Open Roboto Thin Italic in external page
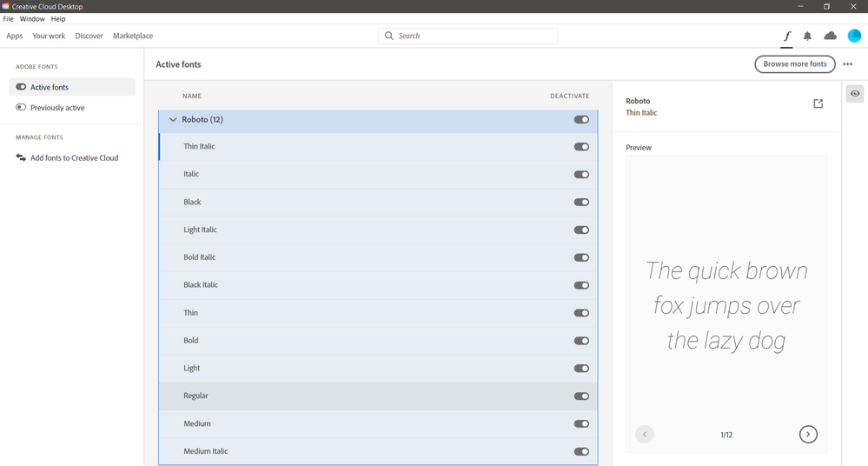 coord(818,103)
